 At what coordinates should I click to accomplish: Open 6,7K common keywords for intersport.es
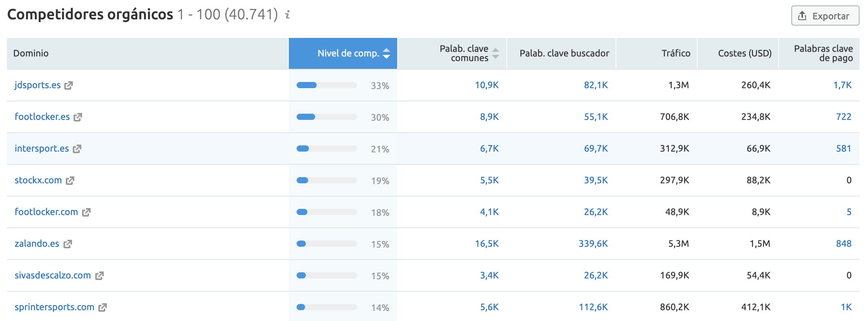point(489,149)
